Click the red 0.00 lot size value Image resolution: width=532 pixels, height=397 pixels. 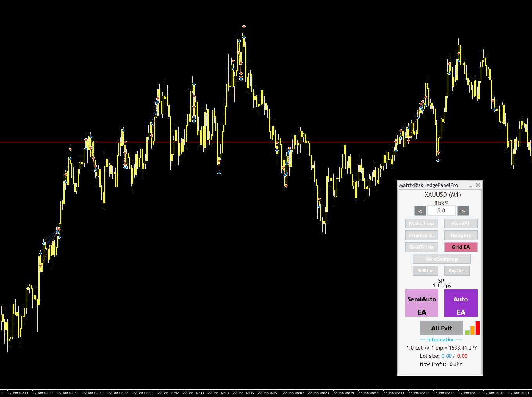[x=462, y=356]
